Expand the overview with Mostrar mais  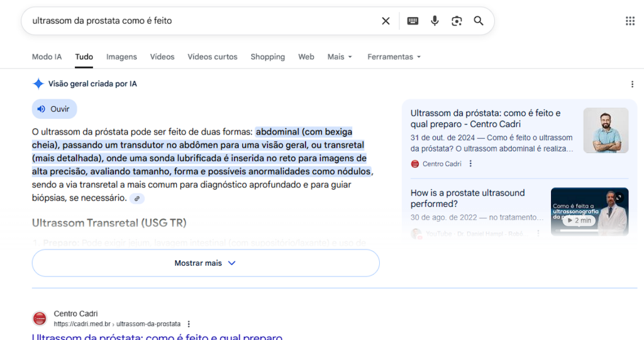(206, 263)
